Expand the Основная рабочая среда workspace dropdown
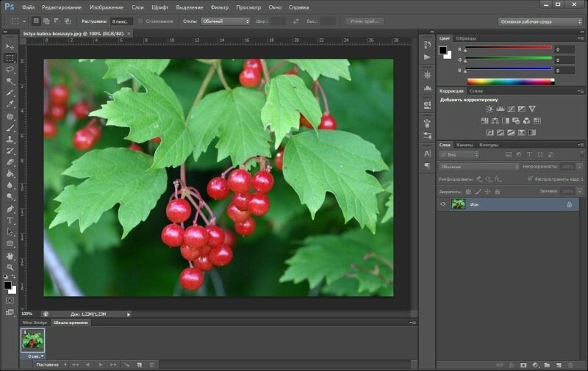Image resolution: width=588 pixels, height=371 pixels. [x=540, y=21]
